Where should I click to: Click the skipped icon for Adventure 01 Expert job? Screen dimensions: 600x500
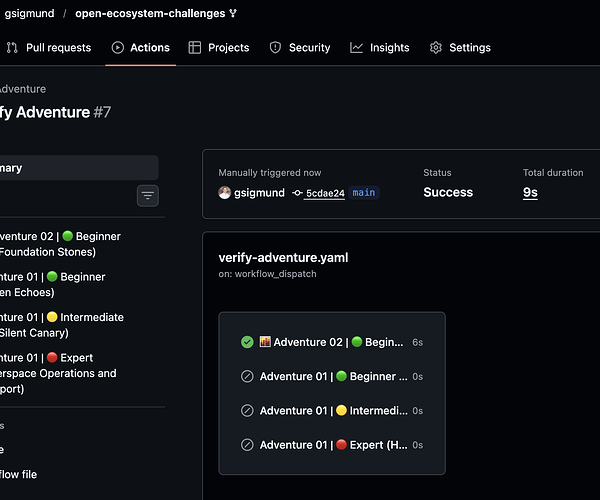[x=247, y=445]
